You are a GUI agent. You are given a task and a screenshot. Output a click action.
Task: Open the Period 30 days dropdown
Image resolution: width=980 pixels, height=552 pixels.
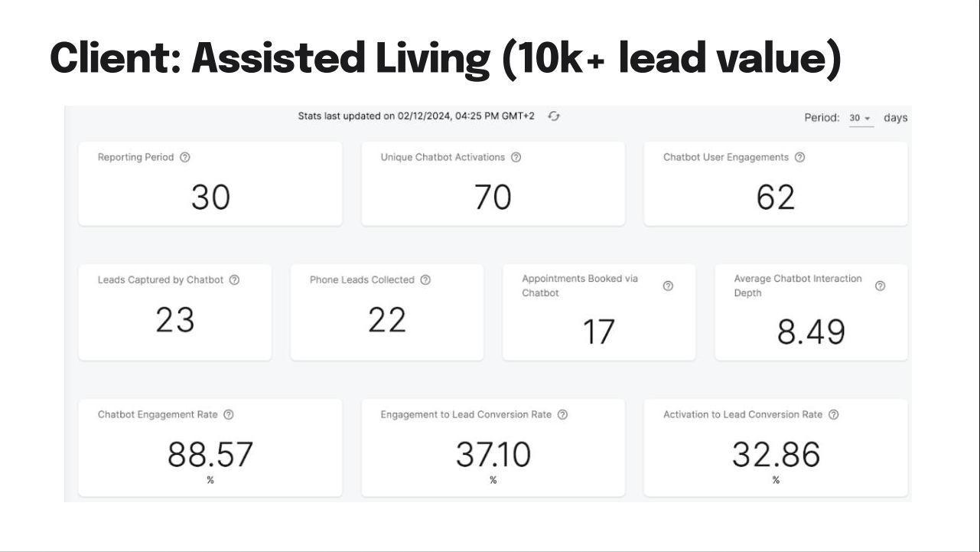click(x=861, y=119)
